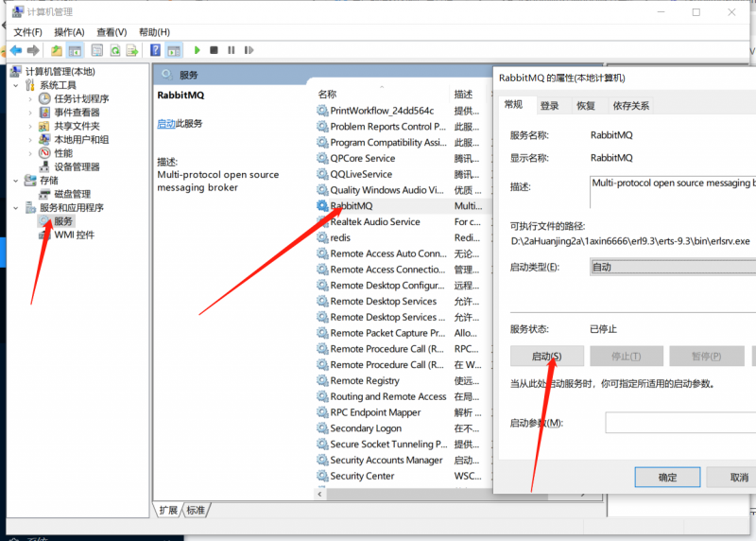Restart service with the resume-step icon
This screenshot has height=541, width=756.
[x=249, y=50]
